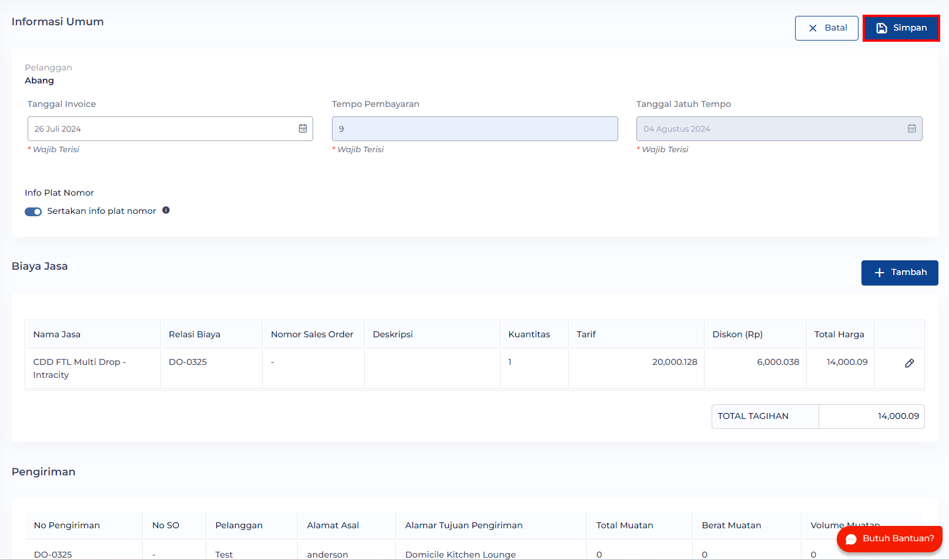Click the Batal cancel button

[x=826, y=28]
